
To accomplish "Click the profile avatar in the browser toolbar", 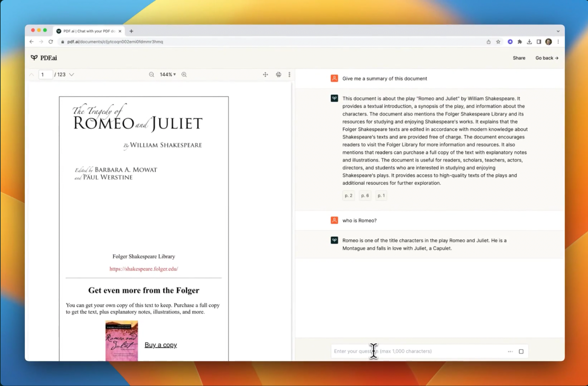I will point(548,42).
